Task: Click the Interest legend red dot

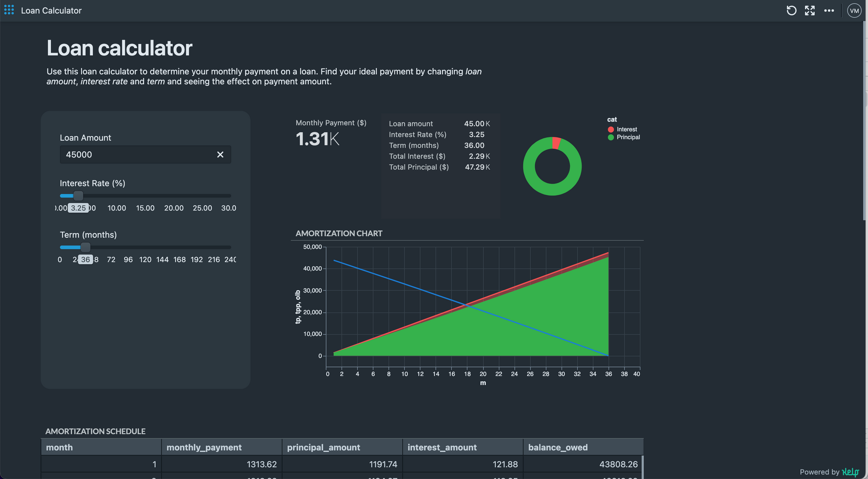Action: 611,129
